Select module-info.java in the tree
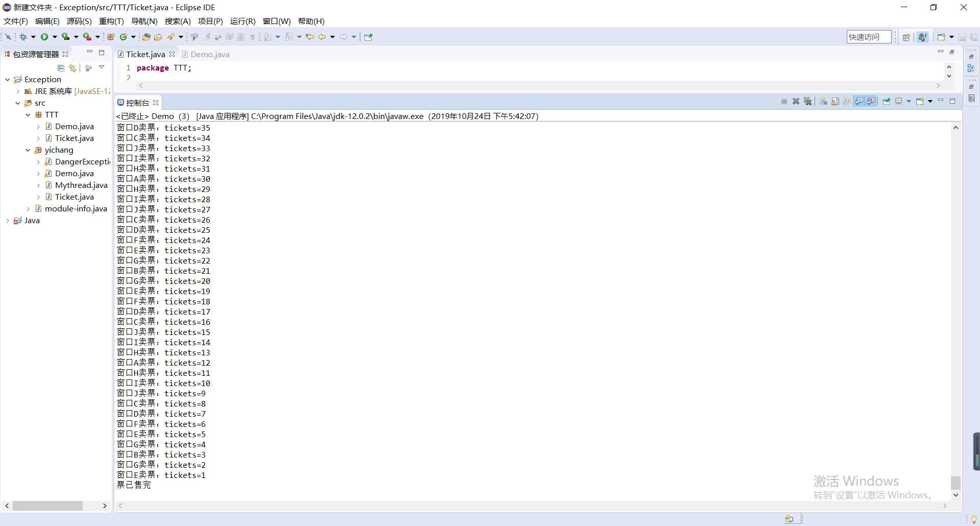This screenshot has width=980, height=526. [x=71, y=209]
